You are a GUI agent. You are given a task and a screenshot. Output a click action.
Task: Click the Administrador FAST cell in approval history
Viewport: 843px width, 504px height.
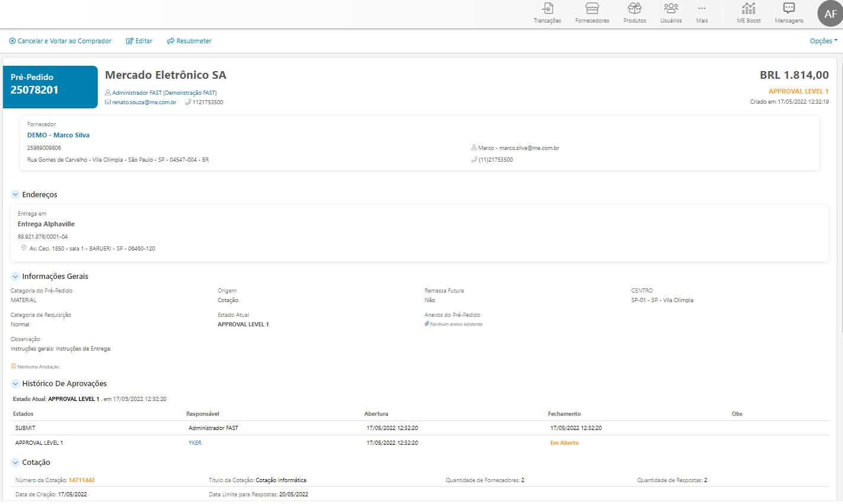click(x=213, y=428)
